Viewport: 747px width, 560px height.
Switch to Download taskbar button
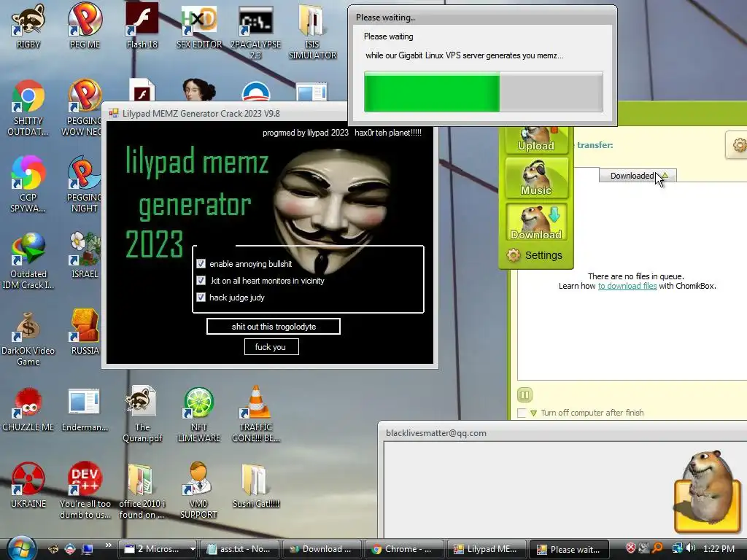(322, 549)
